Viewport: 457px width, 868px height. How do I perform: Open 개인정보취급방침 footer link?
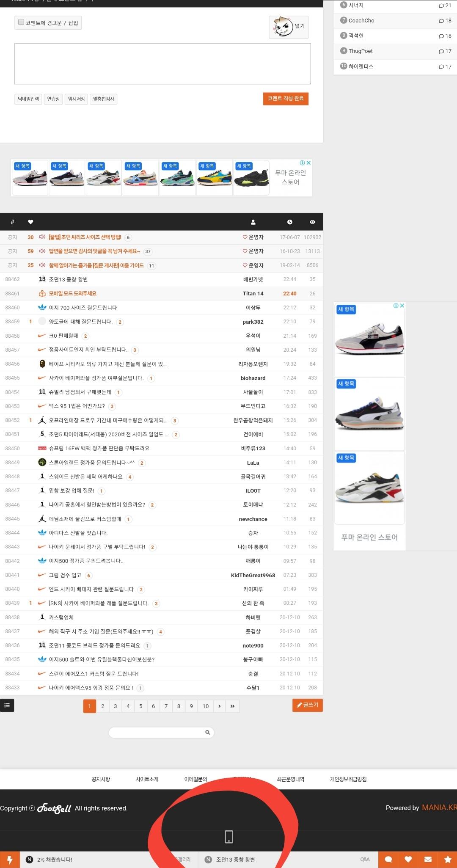tap(348, 779)
